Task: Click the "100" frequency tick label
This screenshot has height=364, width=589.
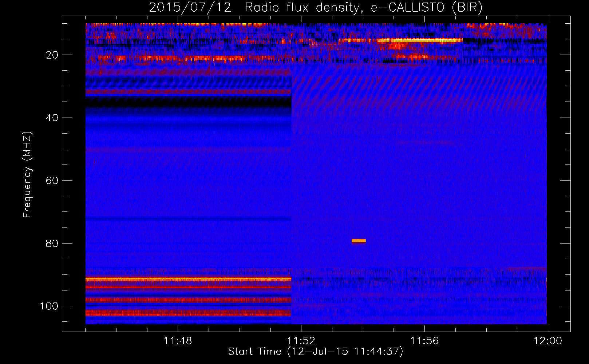Action: point(49,306)
